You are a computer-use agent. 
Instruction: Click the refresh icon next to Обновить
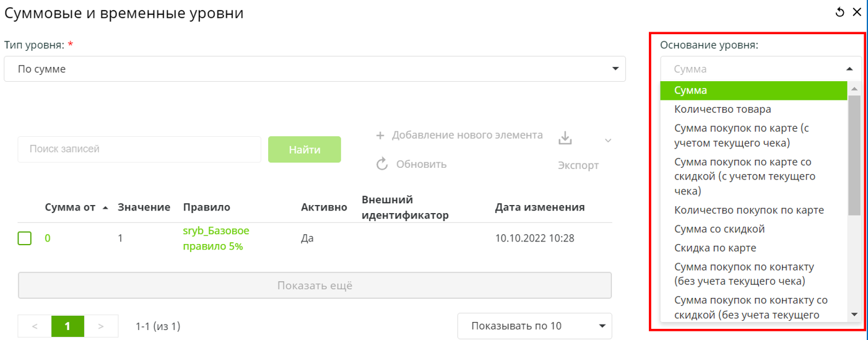point(382,164)
